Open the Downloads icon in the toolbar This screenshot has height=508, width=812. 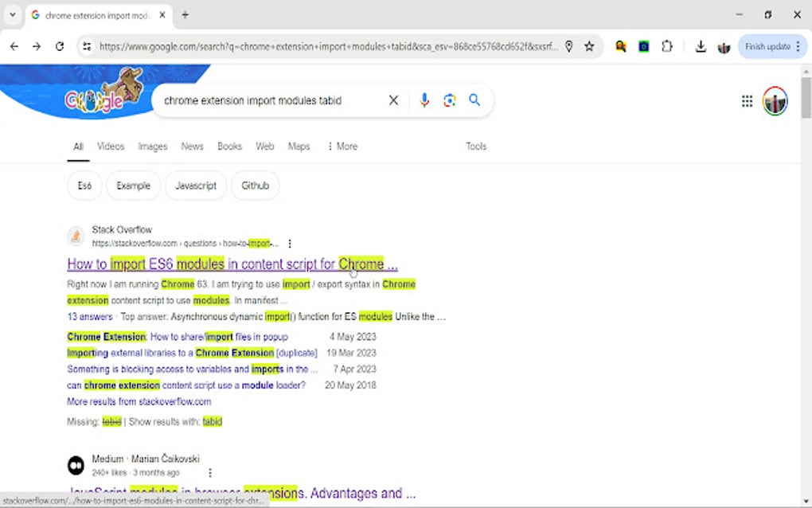click(701, 46)
